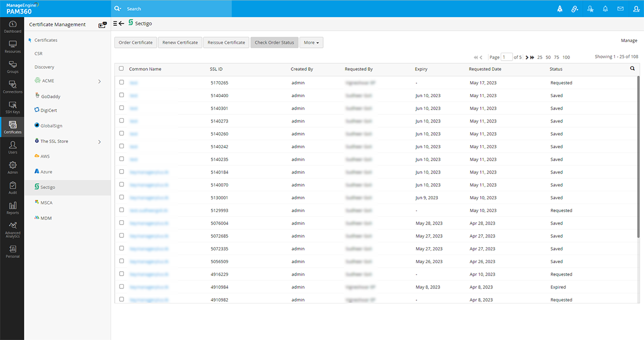Image resolution: width=644 pixels, height=340 pixels.
Task: Check the row with SSL ID 5170265
Action: 121,83
